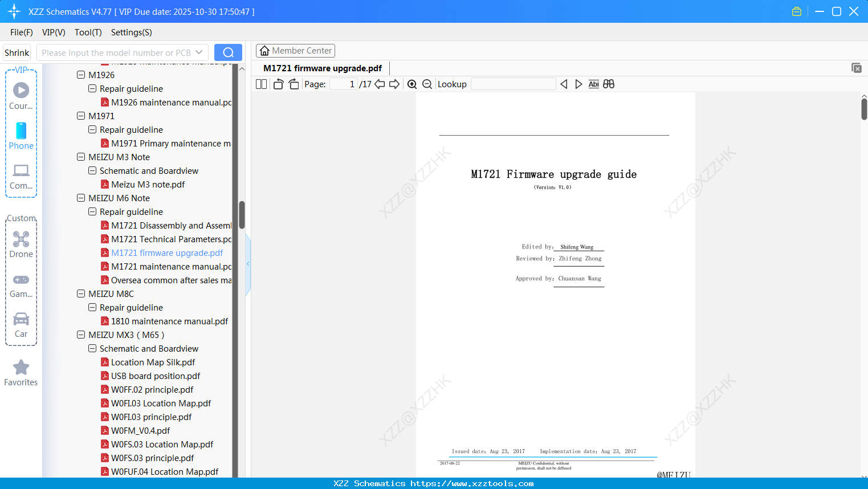Screen dimensions: 868x489
Task: Open the model number search dropdown
Action: [199, 52]
